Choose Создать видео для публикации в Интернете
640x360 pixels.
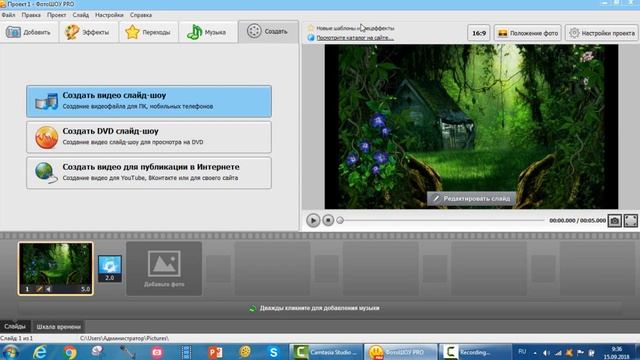(x=149, y=173)
